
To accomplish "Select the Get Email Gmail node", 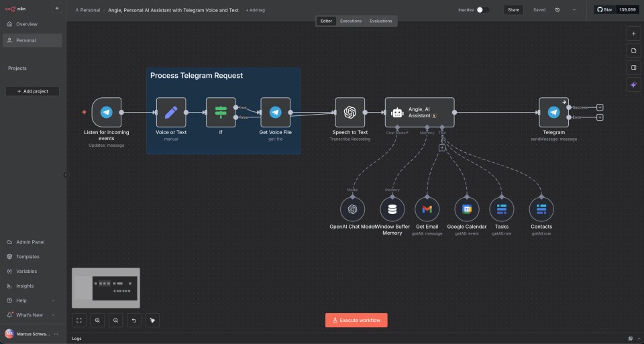I will pyautogui.click(x=427, y=209).
